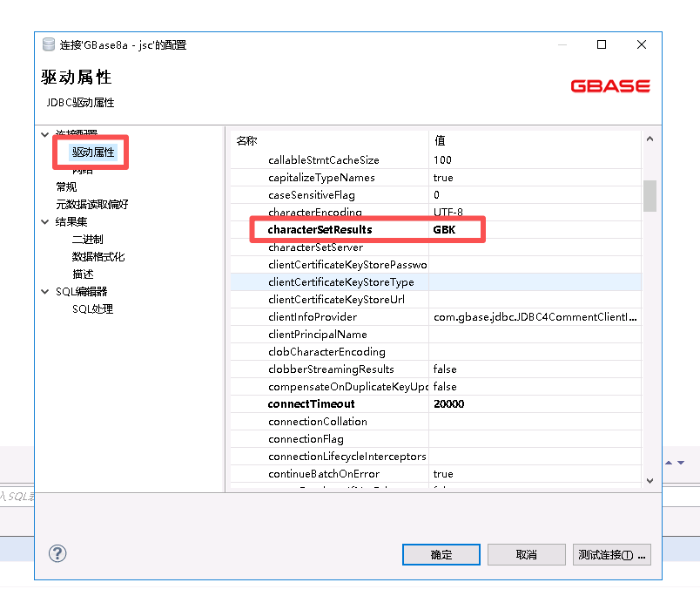Select 驱动属性 in the settings tree
Image resolution: width=700 pixels, height=596 pixels.
(x=93, y=152)
